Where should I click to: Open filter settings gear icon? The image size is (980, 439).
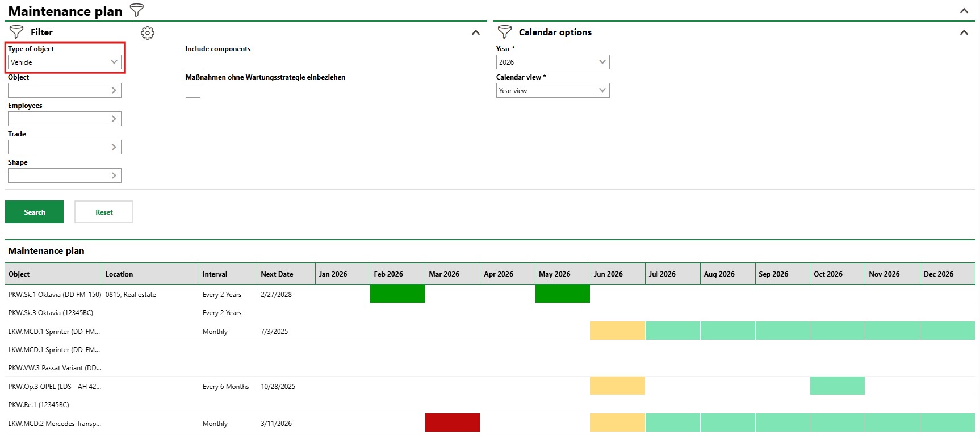(x=148, y=33)
